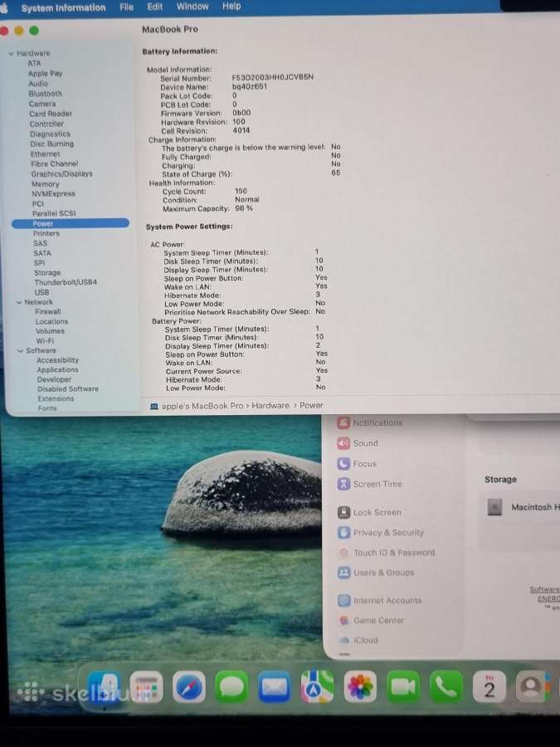
Task: Select Printers in the Hardware list
Action: tap(46, 233)
